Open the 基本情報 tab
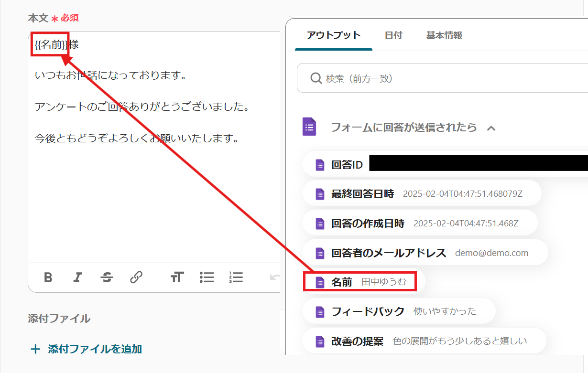Image resolution: width=588 pixels, height=373 pixels. point(444,35)
